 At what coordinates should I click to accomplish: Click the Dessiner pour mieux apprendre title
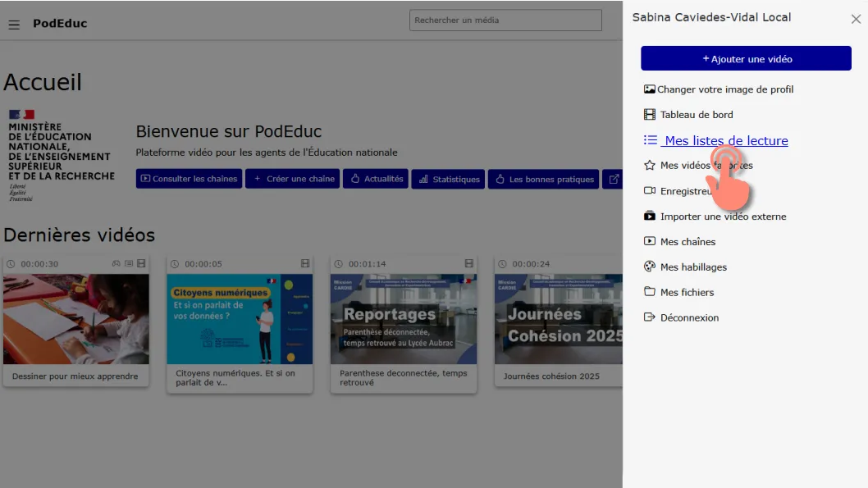[75, 376]
